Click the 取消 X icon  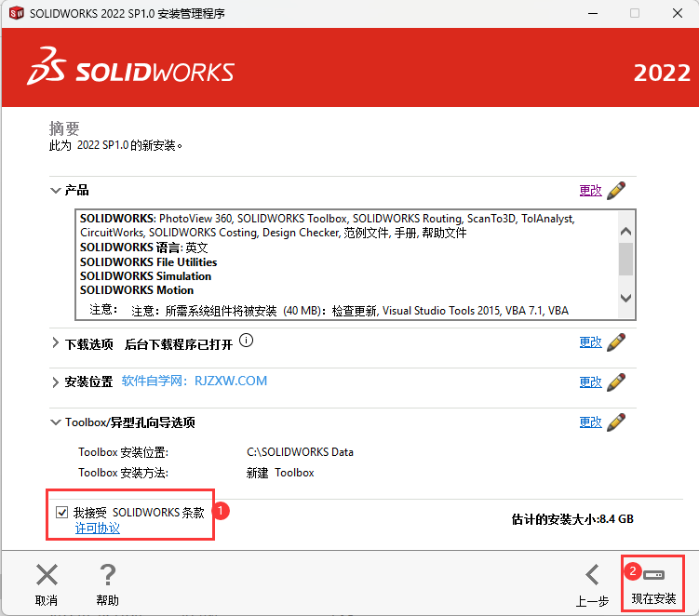pyautogui.click(x=47, y=575)
